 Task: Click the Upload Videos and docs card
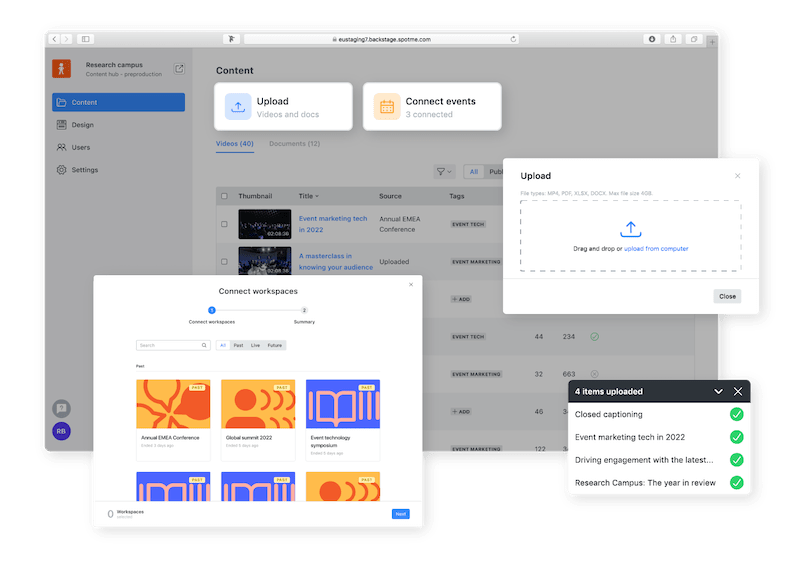[x=284, y=107]
